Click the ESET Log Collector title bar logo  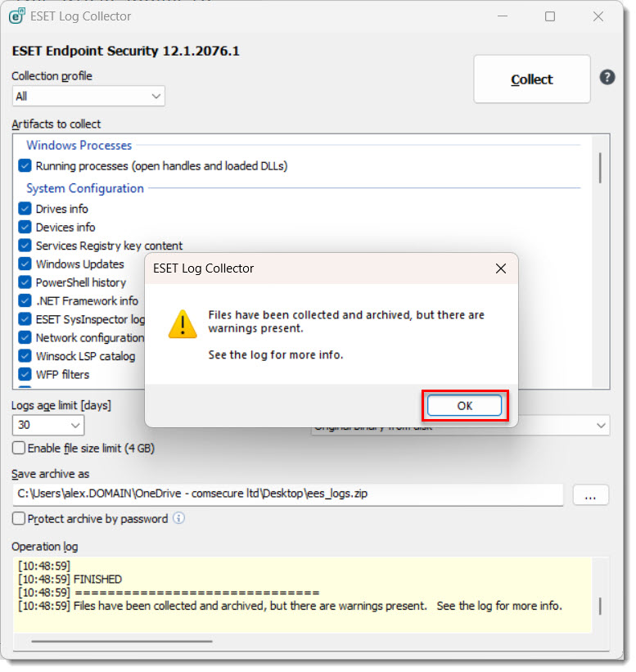click(x=17, y=16)
